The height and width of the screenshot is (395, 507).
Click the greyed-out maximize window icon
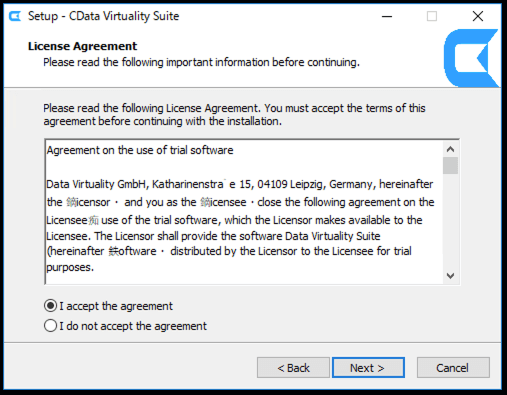[432, 16]
